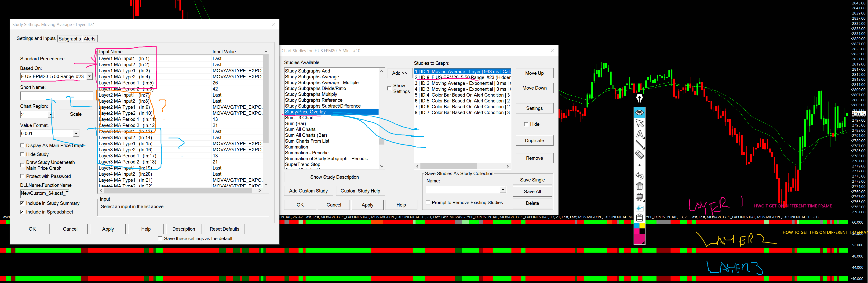Screen dimensions: 868x283
Task: Switch to the Subgraphs tab
Action: click(69, 39)
